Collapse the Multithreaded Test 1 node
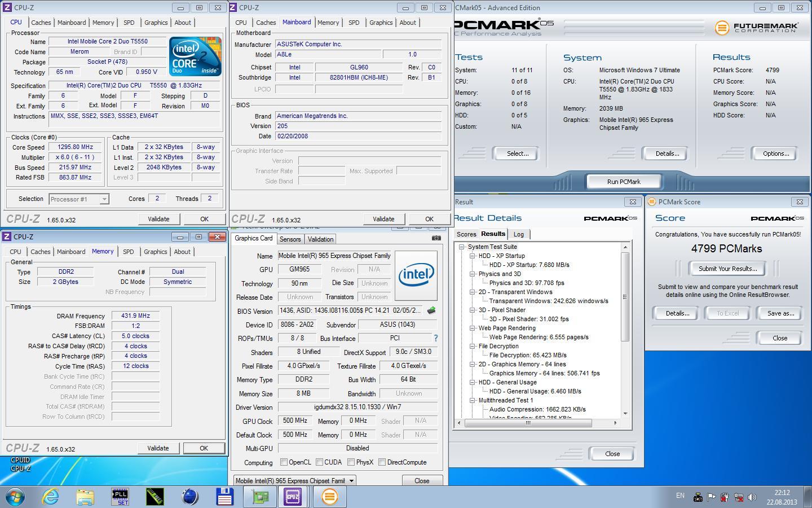Viewport: 812px width, 508px height. [473, 400]
